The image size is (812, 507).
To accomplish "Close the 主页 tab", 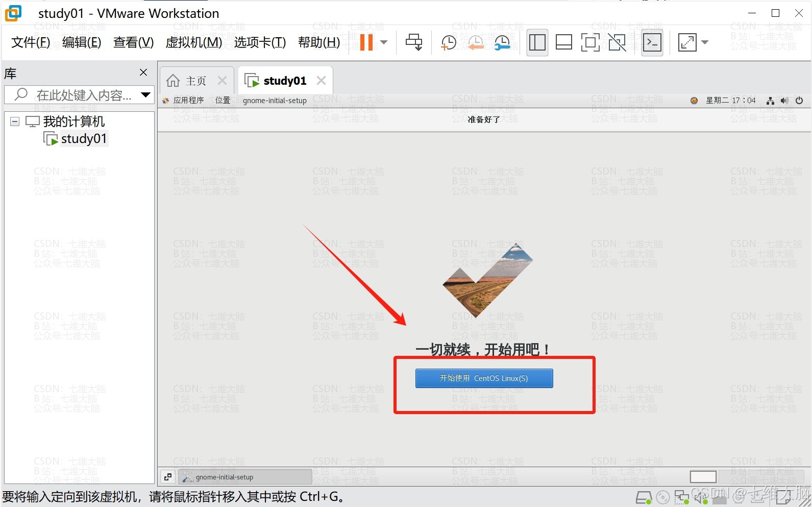I will tap(222, 81).
